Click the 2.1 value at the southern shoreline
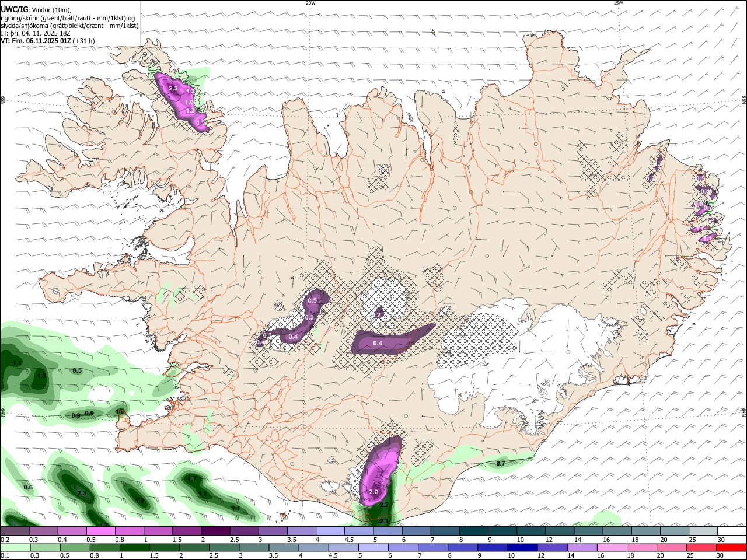Screen dimensions: 747x560 (384, 520)
